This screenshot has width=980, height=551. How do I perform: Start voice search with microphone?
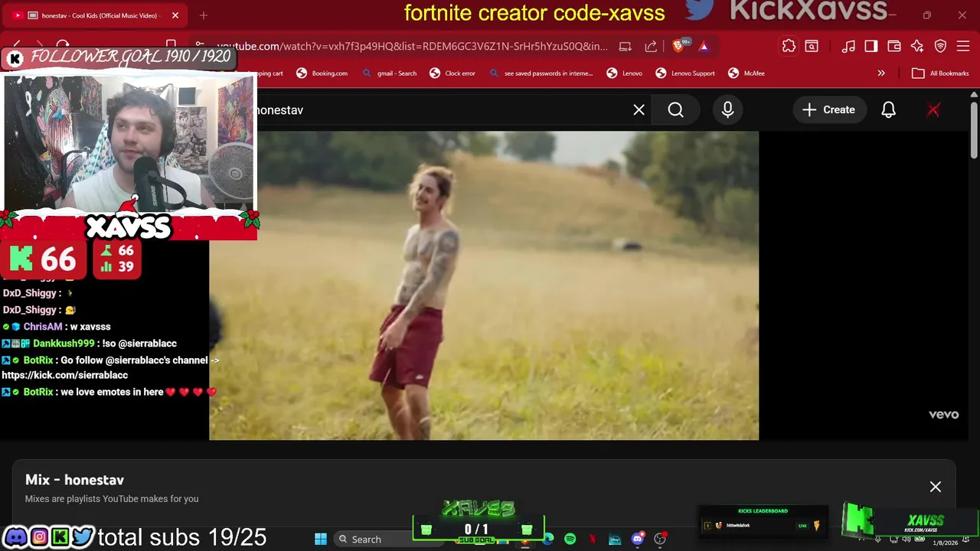(727, 110)
